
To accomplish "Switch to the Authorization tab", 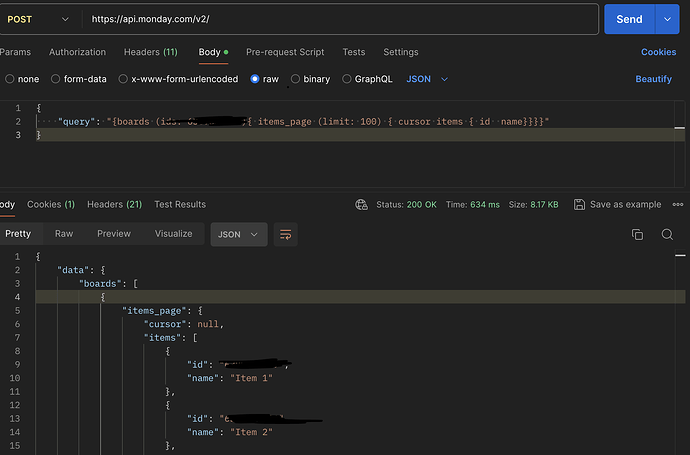I will (77, 52).
